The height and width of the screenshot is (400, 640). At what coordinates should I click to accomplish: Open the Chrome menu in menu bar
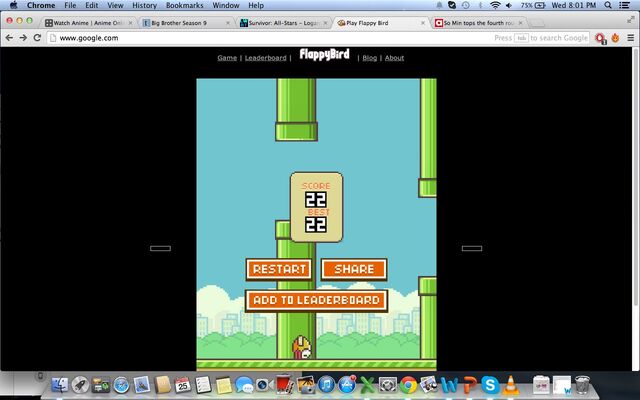[x=41, y=5]
